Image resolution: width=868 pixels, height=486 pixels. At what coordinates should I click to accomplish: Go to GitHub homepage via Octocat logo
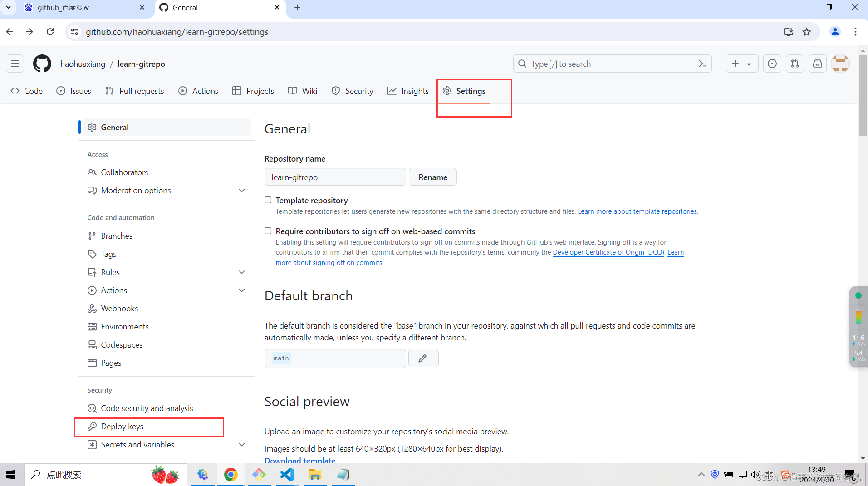coord(42,64)
